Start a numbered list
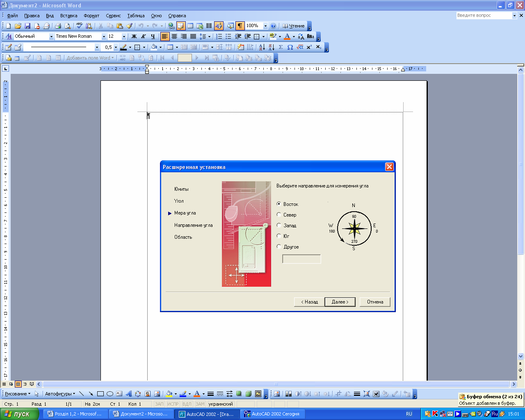Image resolution: width=525 pixels, height=420 pixels. [219, 37]
